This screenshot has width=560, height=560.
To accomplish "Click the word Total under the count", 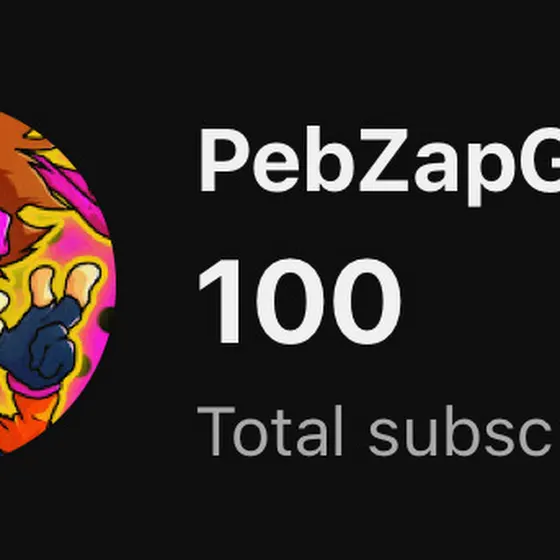I will click(270, 431).
